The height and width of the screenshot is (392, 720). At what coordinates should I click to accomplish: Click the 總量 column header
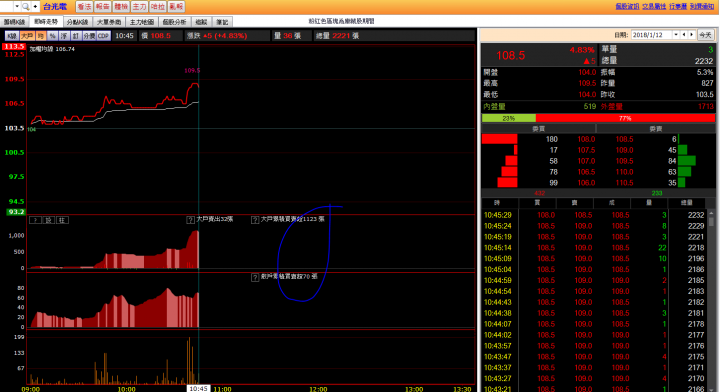coord(686,203)
